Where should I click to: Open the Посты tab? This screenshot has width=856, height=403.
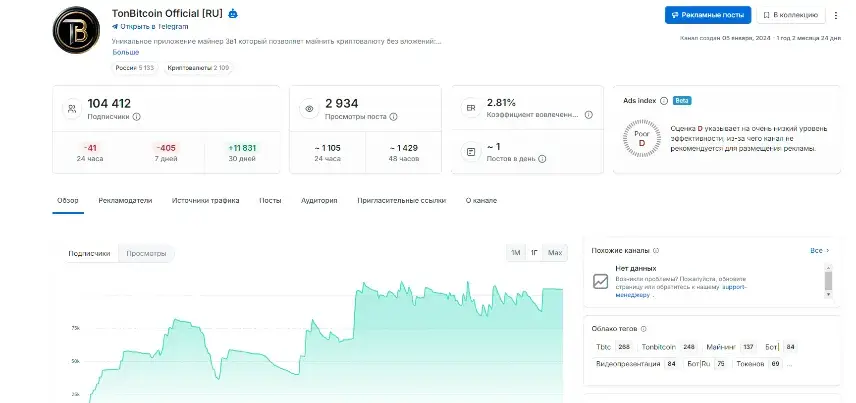pyautogui.click(x=270, y=200)
